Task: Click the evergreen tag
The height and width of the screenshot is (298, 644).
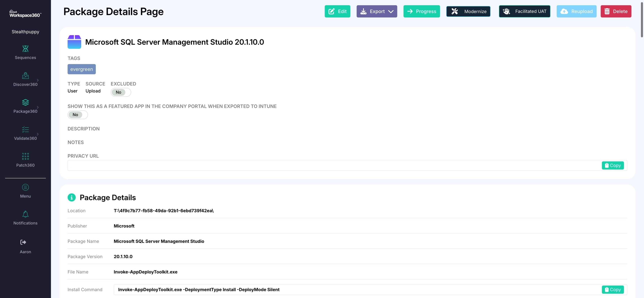Action: pos(81,69)
